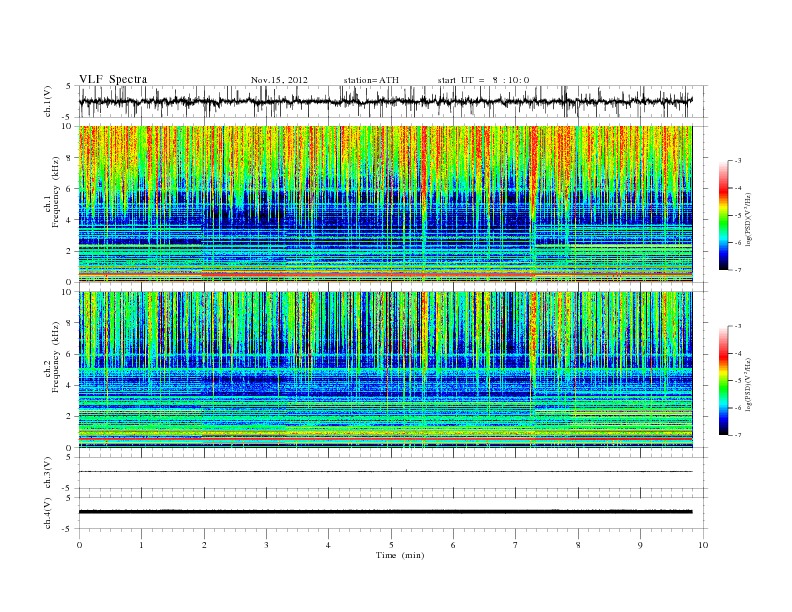
Task: Click the ch.2 spectrogram color scale bar
Action: click(x=723, y=380)
